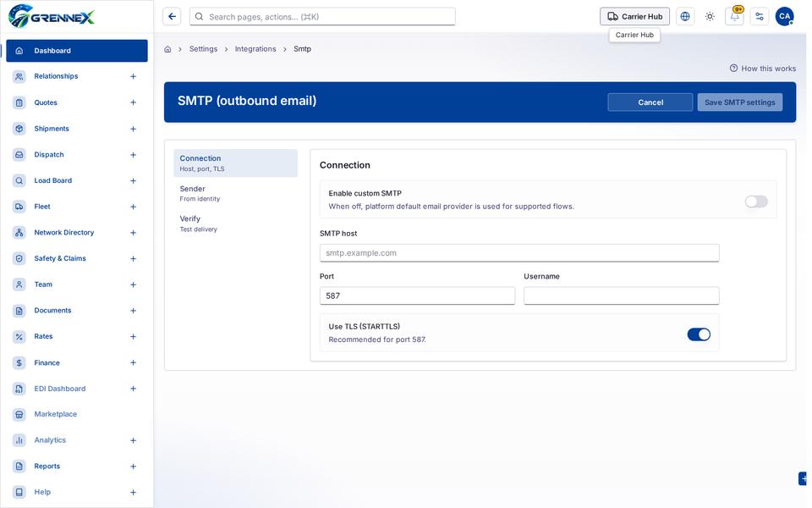
Task: Turn off Use TLS (STARTTLS) switch
Action: pos(699,334)
